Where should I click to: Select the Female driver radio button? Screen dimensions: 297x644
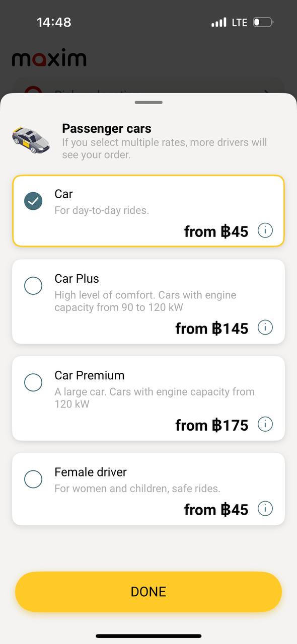click(33, 479)
